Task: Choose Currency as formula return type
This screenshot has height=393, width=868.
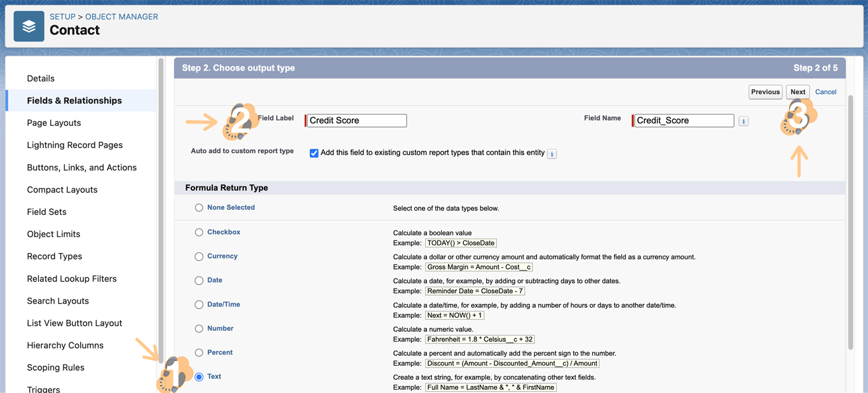Action: point(199,257)
